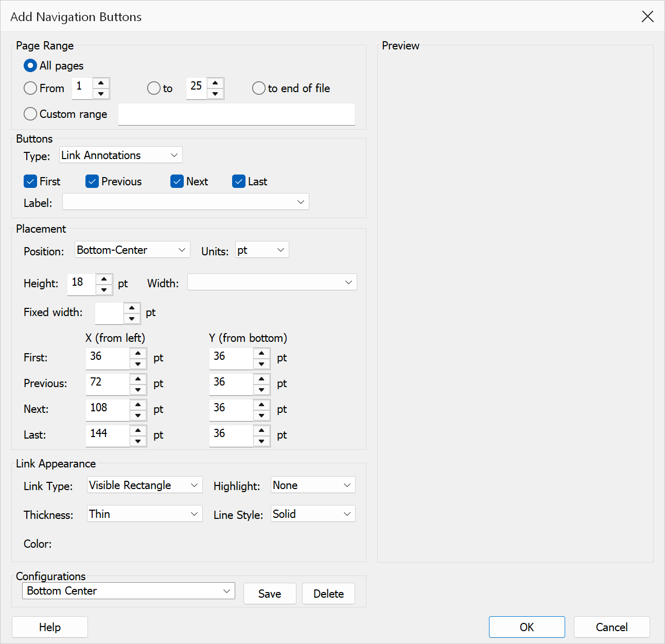Increase First X position spinner

coord(138,353)
